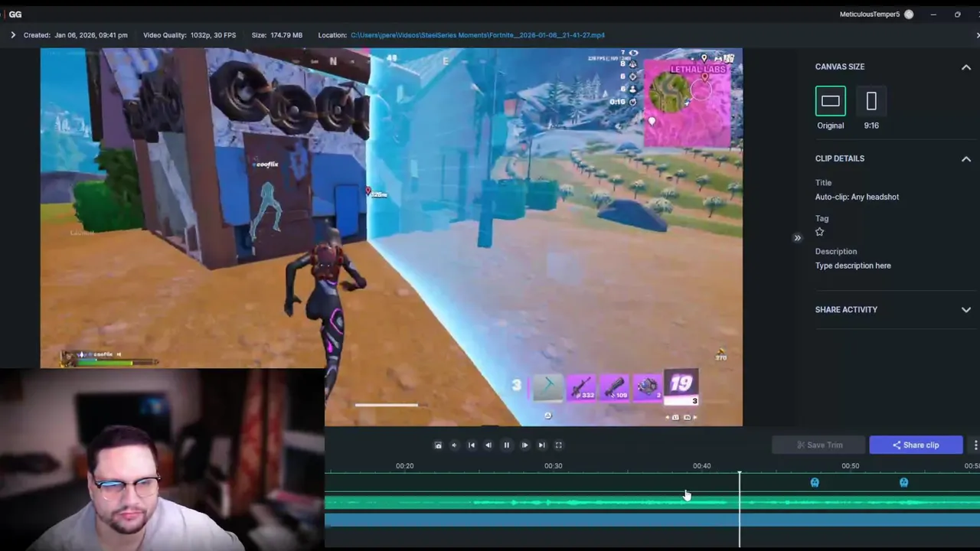The height and width of the screenshot is (551, 980).
Task: Click the green audio waveform track
Action: point(652,502)
